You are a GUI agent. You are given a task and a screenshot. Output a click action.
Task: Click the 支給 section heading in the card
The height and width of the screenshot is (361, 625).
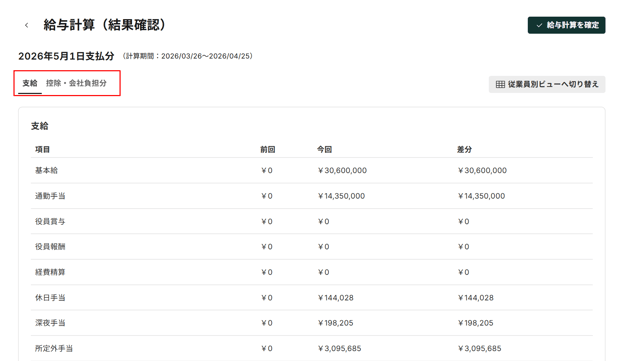tap(39, 126)
